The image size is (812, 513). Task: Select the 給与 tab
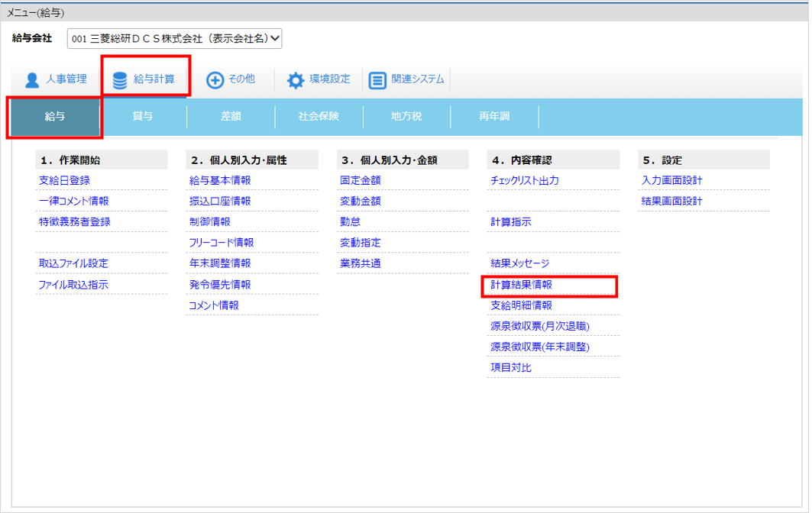55,117
